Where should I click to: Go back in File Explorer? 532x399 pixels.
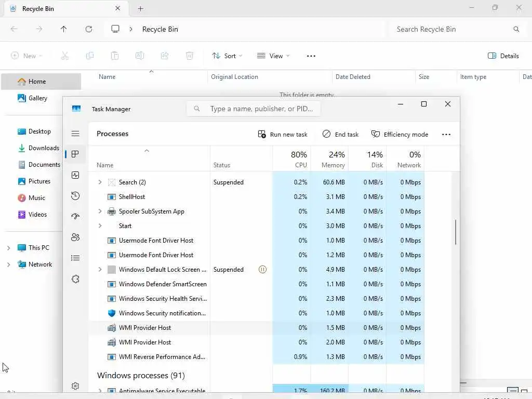[x=14, y=29]
